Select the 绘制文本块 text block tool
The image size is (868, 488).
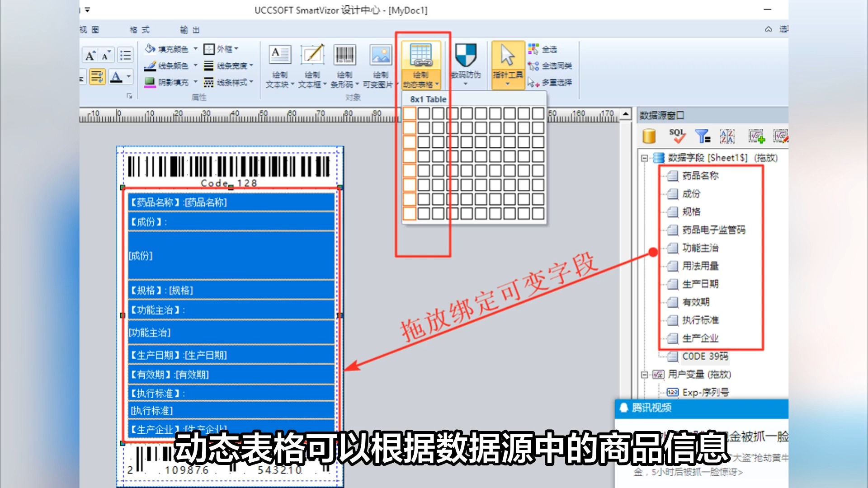click(280, 66)
